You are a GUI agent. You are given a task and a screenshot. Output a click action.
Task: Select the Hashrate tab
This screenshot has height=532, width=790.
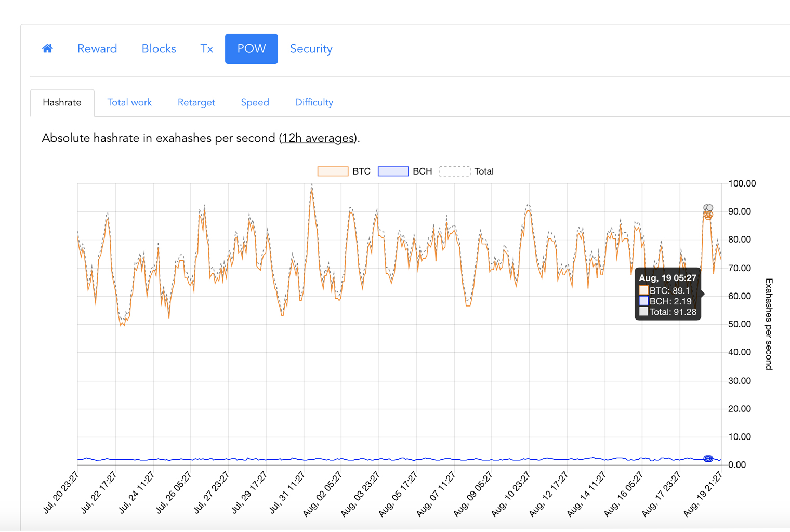click(x=62, y=102)
